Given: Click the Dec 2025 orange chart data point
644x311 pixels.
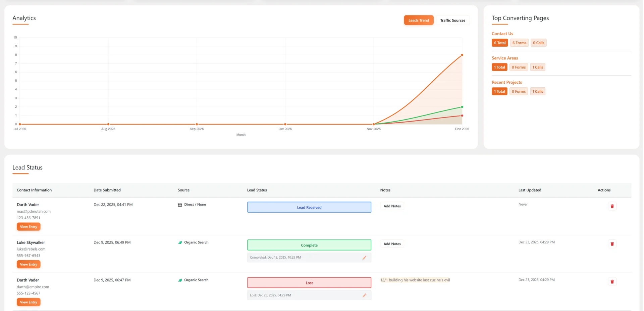Looking at the screenshot, I should [462, 55].
